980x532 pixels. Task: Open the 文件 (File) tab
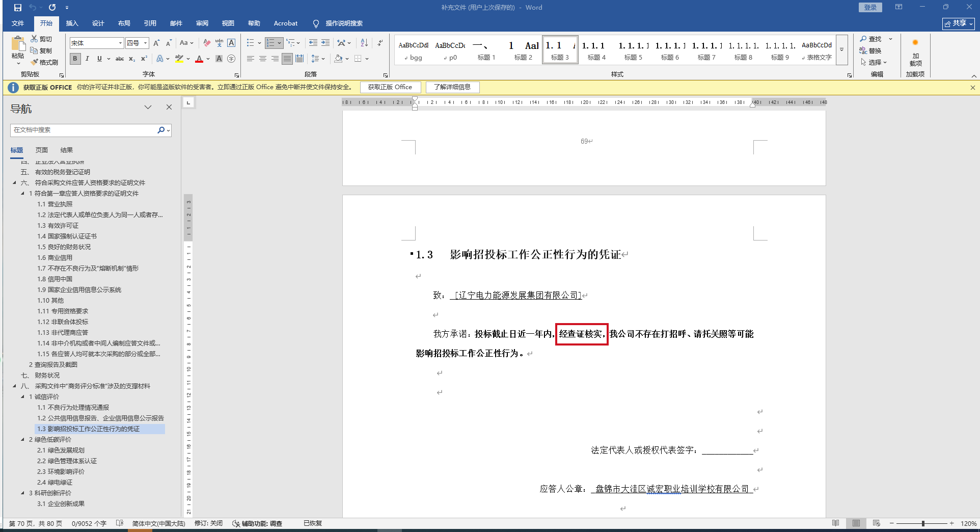(18, 23)
